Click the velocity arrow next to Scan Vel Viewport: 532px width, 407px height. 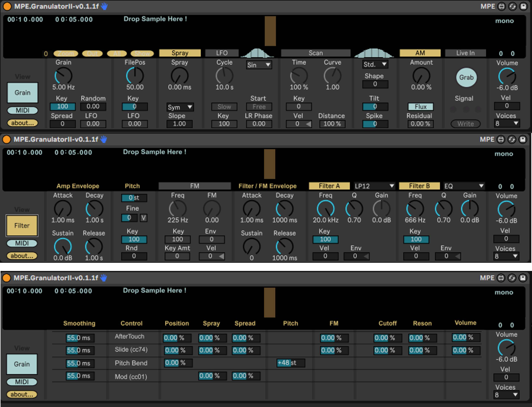[x=308, y=124]
